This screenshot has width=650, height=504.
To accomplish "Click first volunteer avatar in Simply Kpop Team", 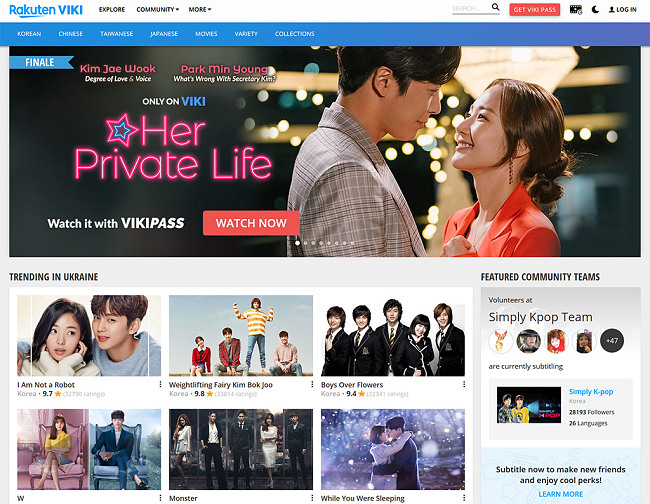I will 501,341.
